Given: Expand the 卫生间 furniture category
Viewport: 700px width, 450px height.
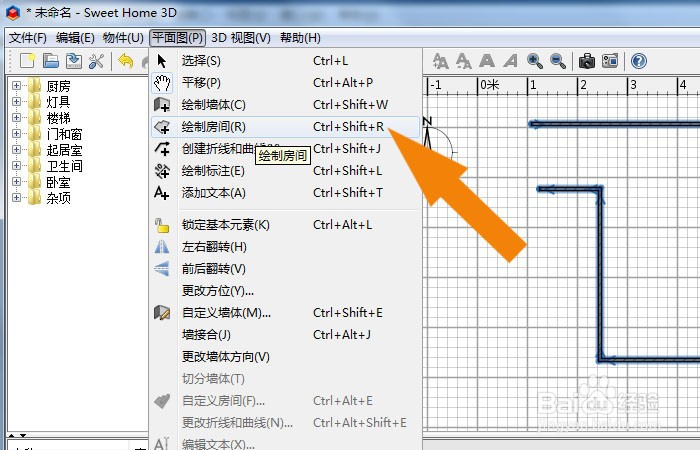Looking at the screenshot, I should click(16, 166).
